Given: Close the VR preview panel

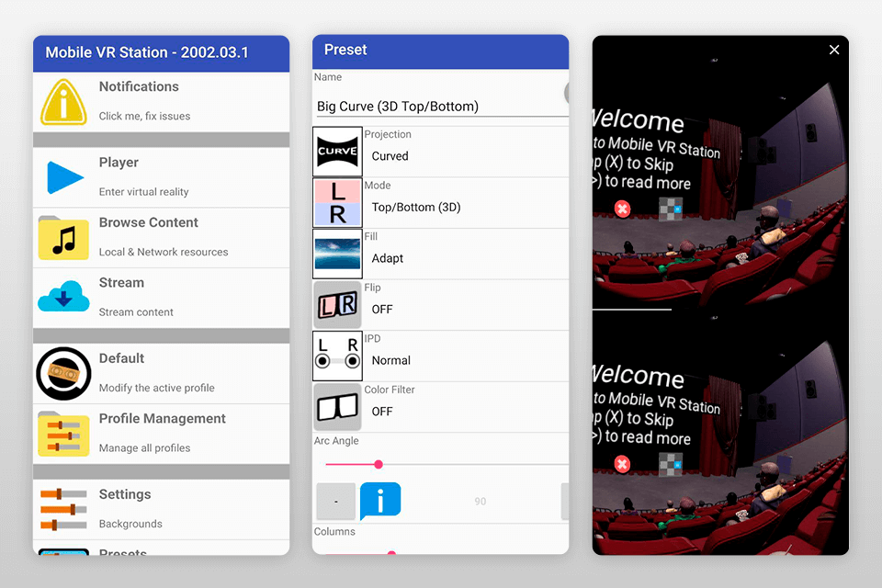Looking at the screenshot, I should tap(834, 51).
